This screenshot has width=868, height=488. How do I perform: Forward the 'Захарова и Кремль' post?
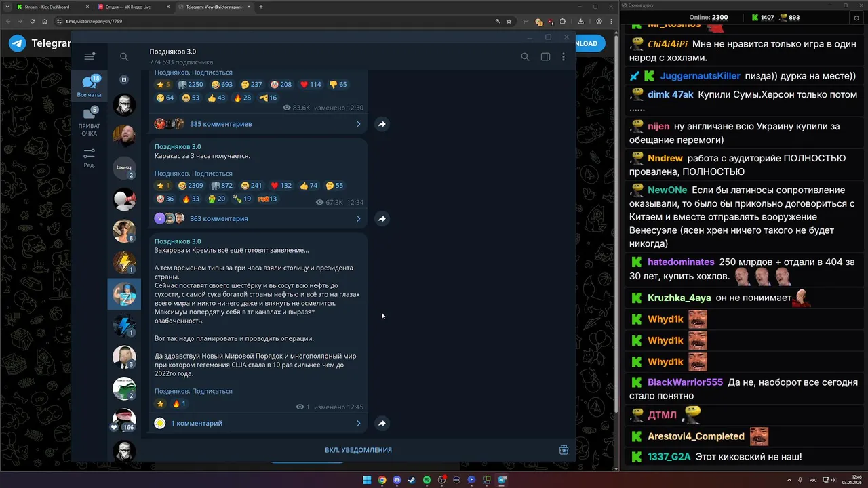(382, 423)
